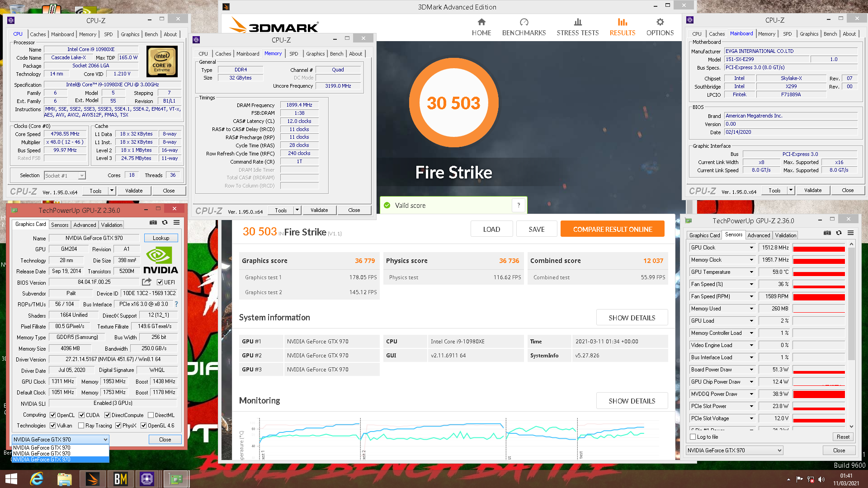Click the Valid score question mark help
The height and width of the screenshot is (488, 868).
519,205
